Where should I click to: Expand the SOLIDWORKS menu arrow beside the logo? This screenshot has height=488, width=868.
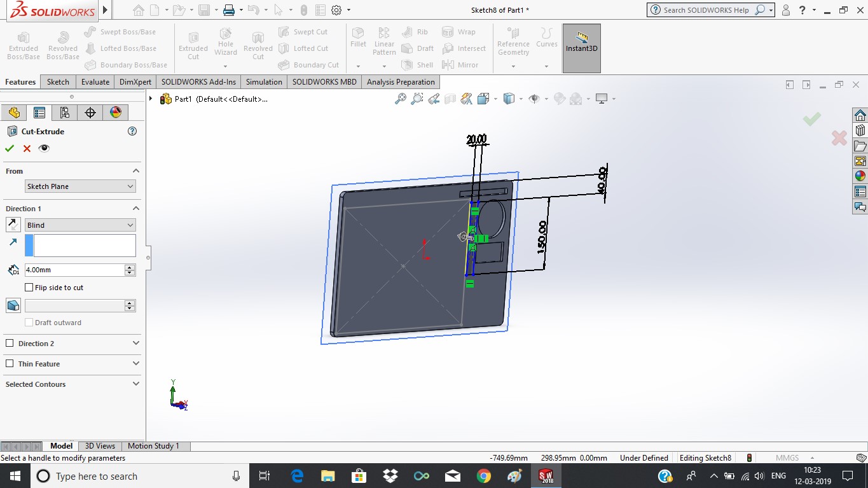pos(105,10)
